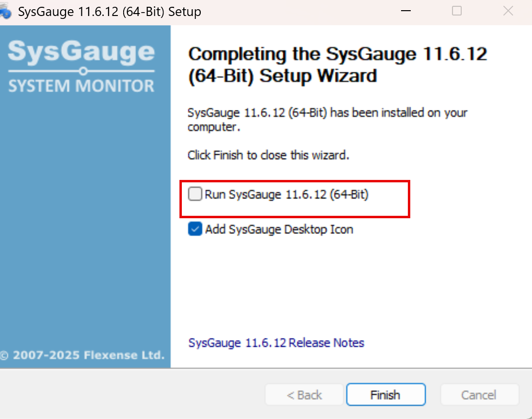The image size is (532, 419).
Task: Click the window title "SysGauge 11.6.12 (64-Bit) Setup"
Action: click(110, 12)
